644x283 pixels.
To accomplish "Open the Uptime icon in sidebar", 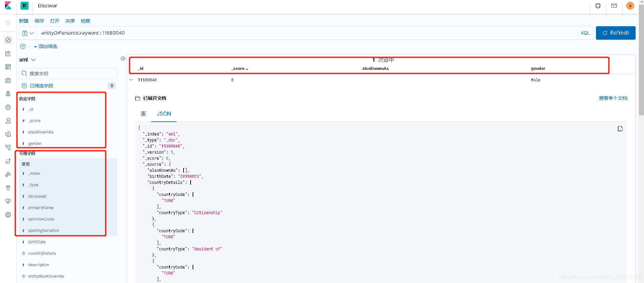I will 8,161.
